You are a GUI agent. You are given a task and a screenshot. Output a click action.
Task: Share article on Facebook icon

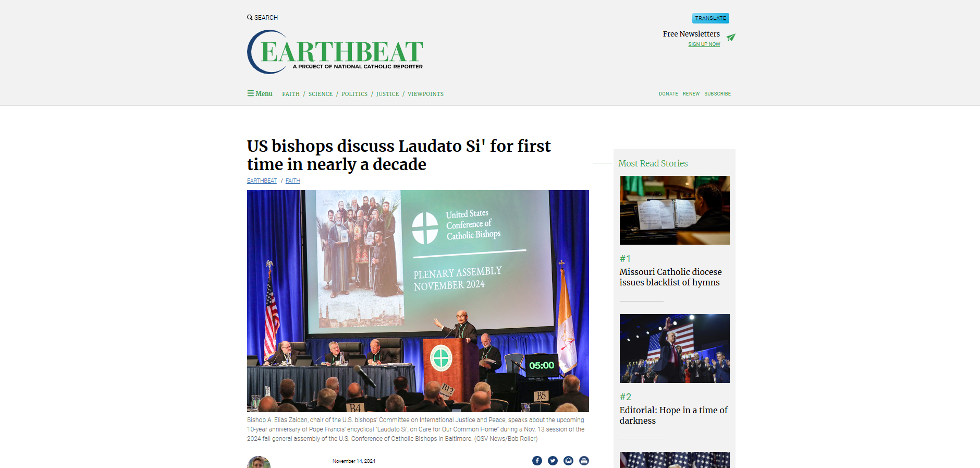point(537,461)
